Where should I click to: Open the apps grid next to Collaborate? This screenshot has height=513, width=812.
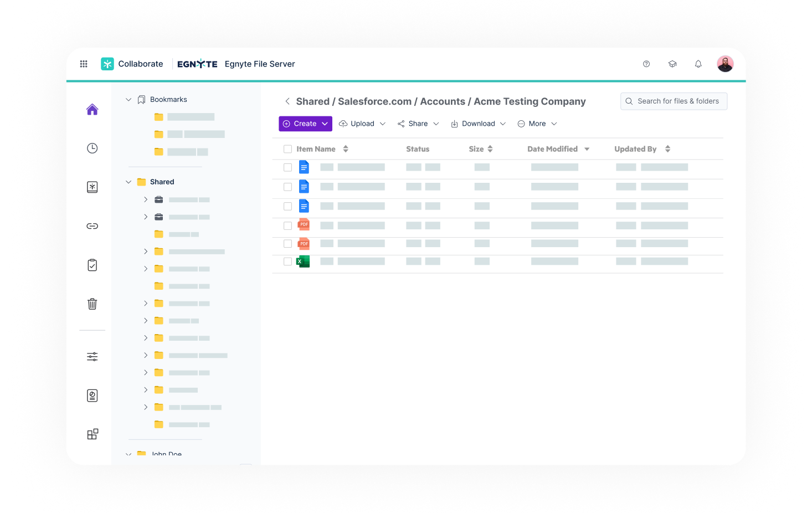point(84,64)
